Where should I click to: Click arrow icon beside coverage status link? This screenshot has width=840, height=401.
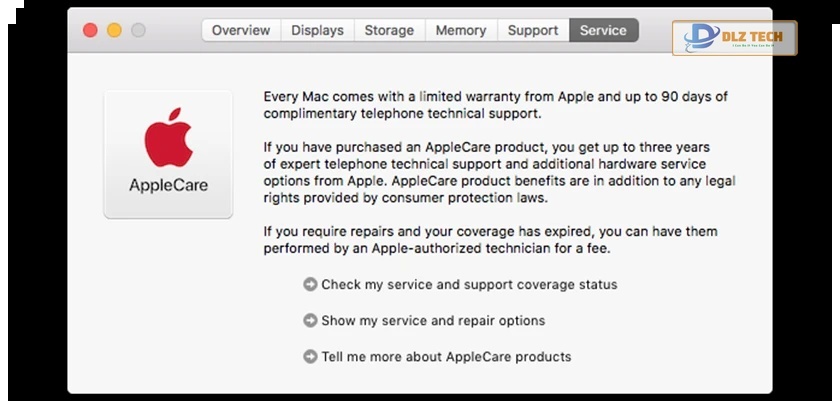click(x=310, y=284)
